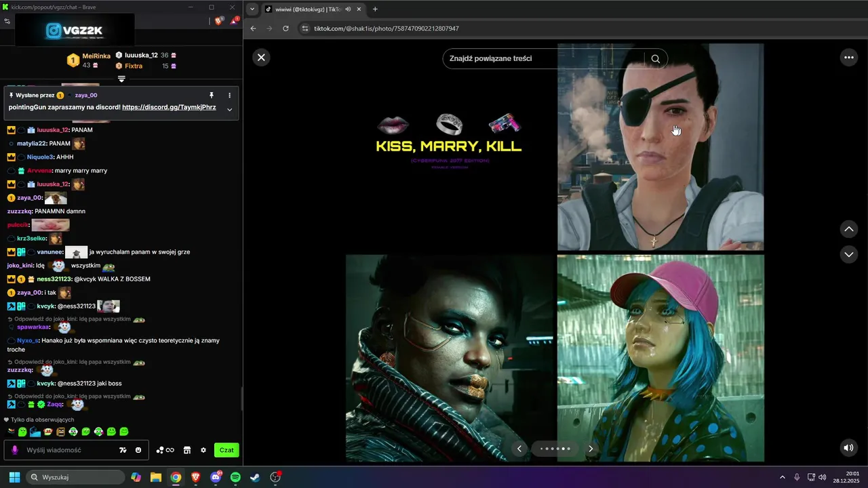Open the site settings icon in address bar
Image resolution: width=868 pixels, height=488 pixels.
pyautogui.click(x=304, y=28)
